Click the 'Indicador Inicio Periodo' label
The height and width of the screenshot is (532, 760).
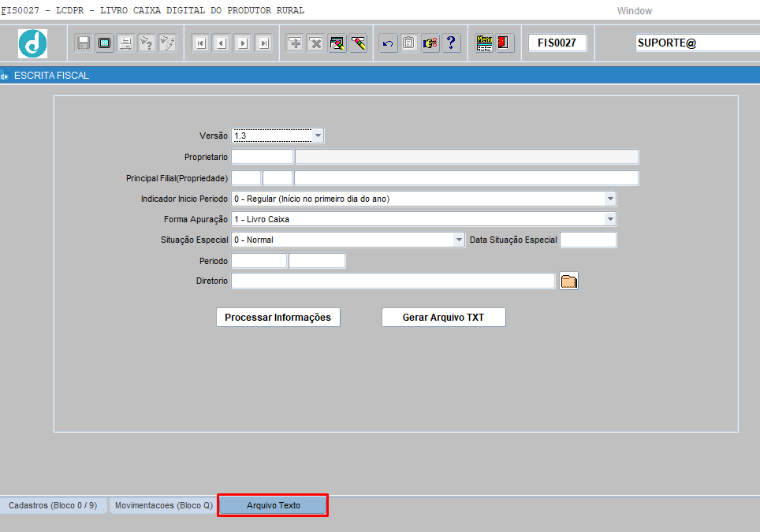pyautogui.click(x=184, y=199)
